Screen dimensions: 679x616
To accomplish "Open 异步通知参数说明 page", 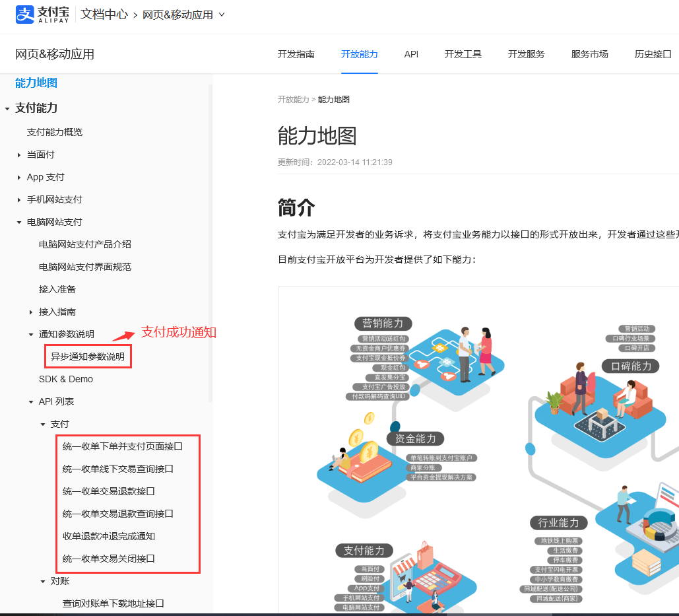I will tap(88, 357).
